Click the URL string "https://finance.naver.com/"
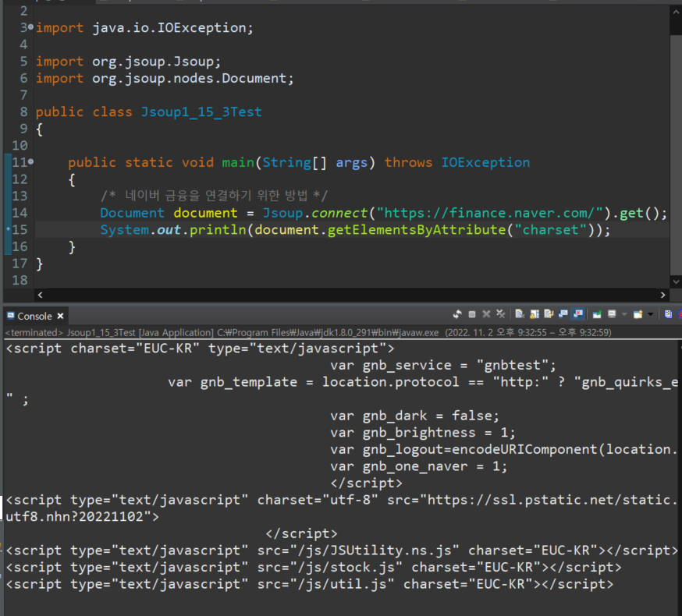Screen dimensions: 682x616 489,213
